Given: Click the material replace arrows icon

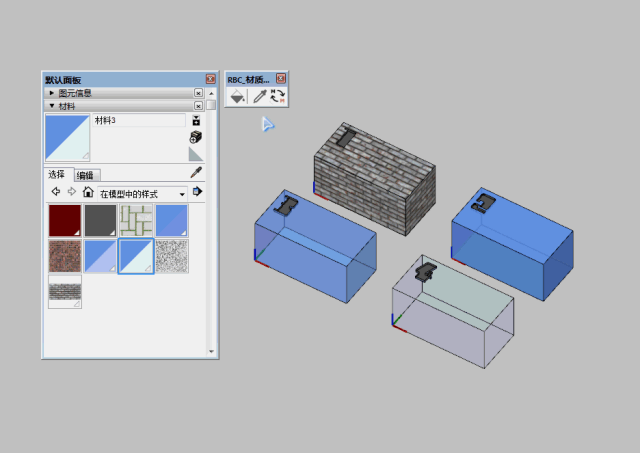Looking at the screenshot, I should [x=278, y=97].
